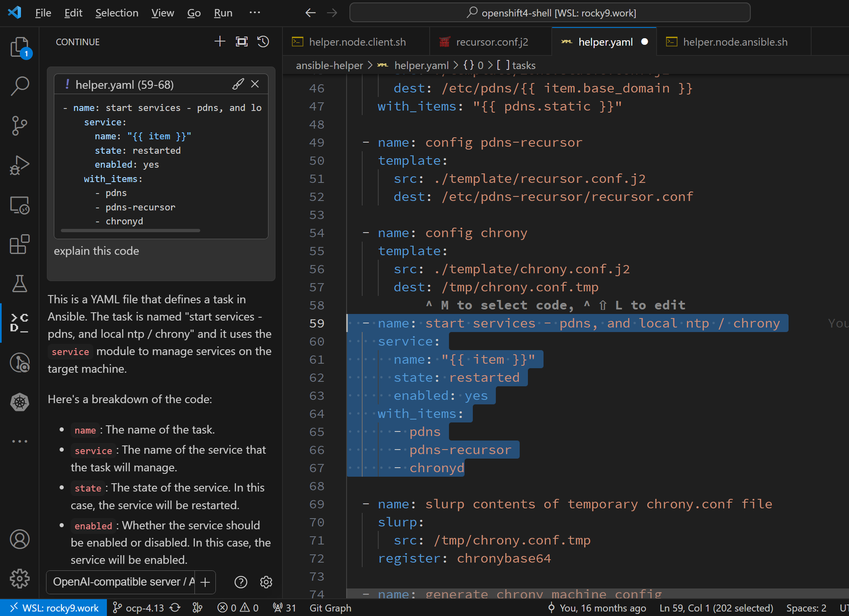This screenshot has height=616, width=849.
Task: Click ocp-4.13 git branch in status bar
Action: pos(144,608)
